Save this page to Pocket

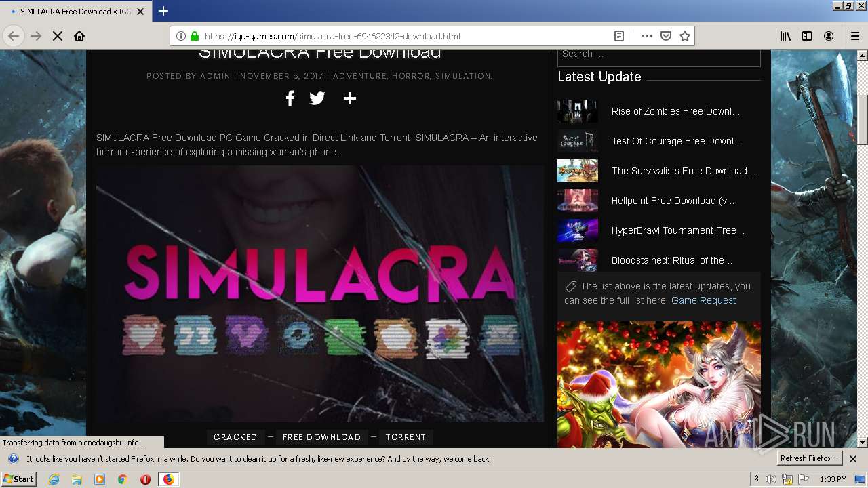pos(666,36)
